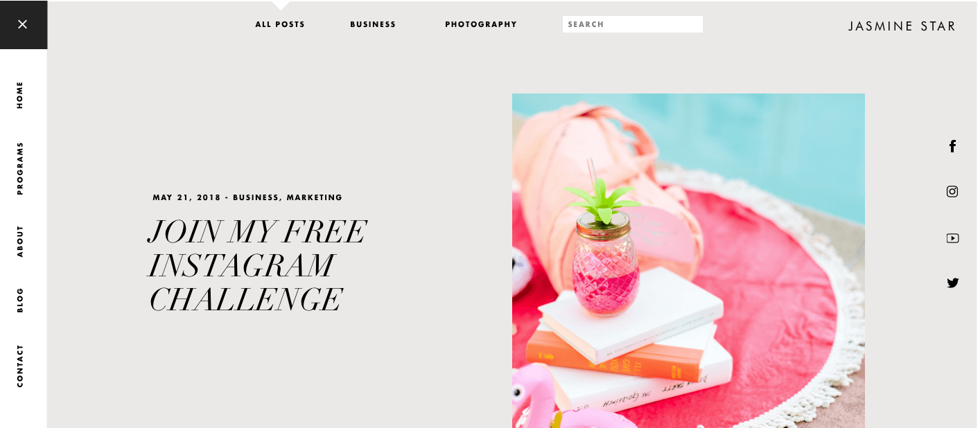
Task: Switch to the ALL POSTS tab
Action: (x=280, y=24)
